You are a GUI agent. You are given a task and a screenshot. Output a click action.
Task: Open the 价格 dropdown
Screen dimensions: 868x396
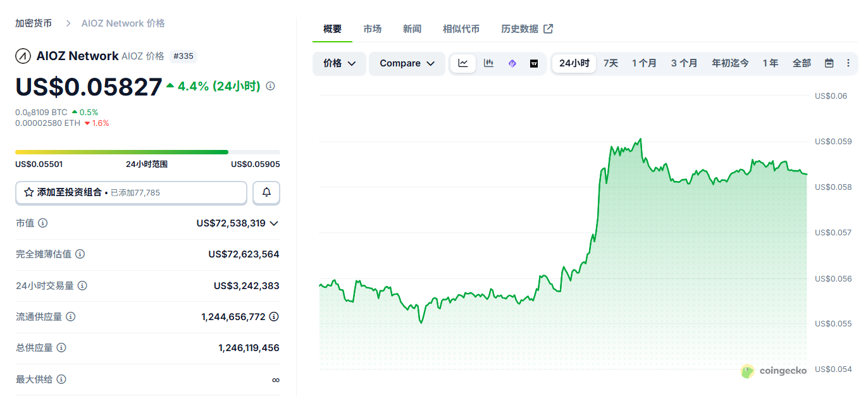point(340,63)
